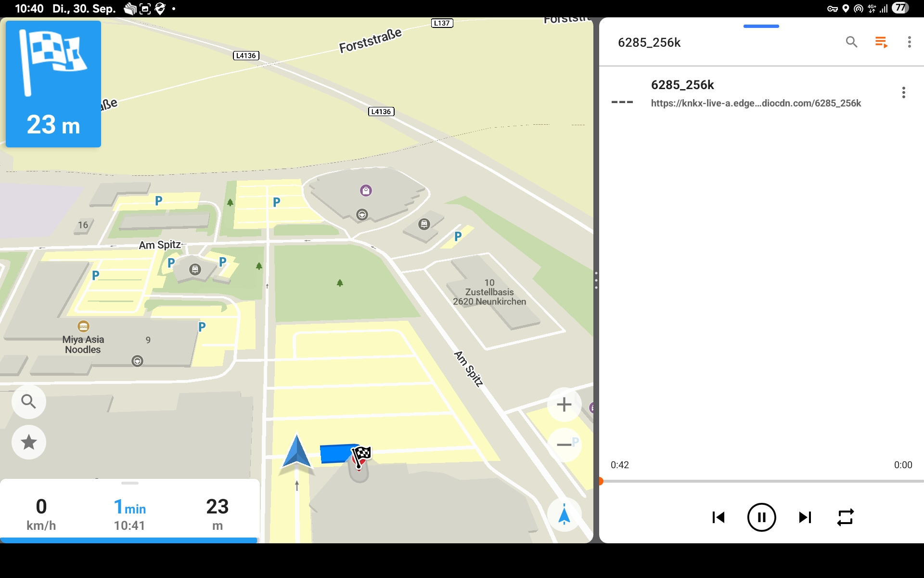The width and height of the screenshot is (924, 578).
Task: Click the playback progress seek bar
Action: 761,481
